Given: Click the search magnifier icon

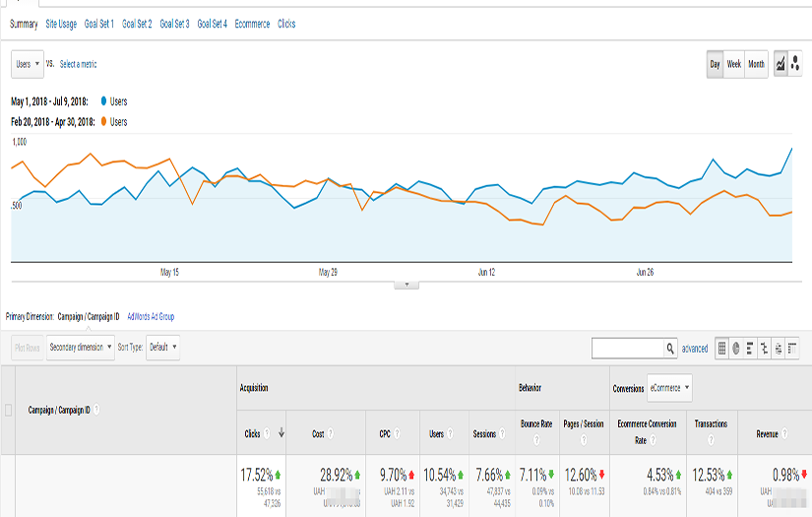Looking at the screenshot, I should coord(670,348).
